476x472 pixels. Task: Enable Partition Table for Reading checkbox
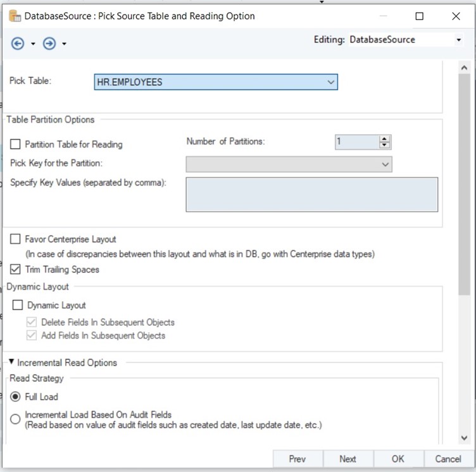[x=15, y=144]
